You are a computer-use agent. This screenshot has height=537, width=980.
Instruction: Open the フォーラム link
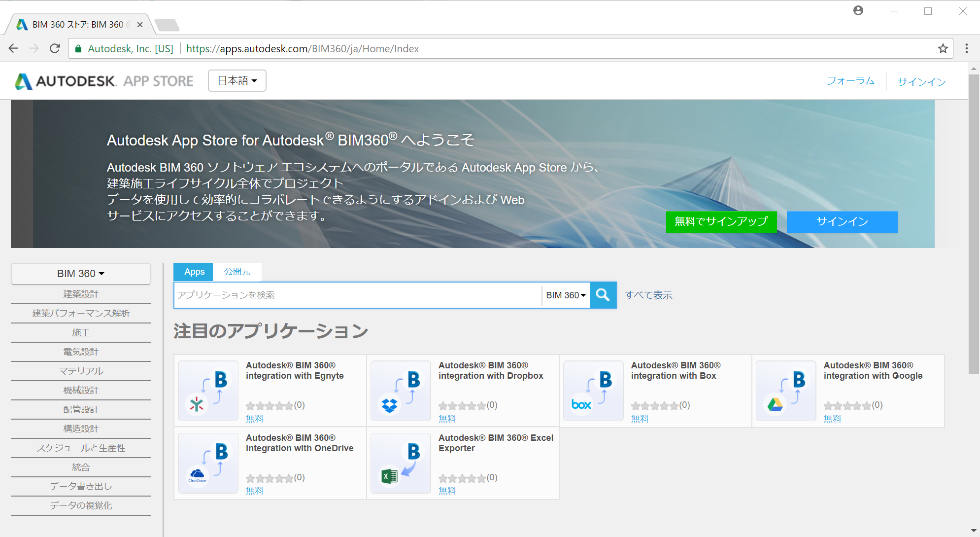coord(851,80)
